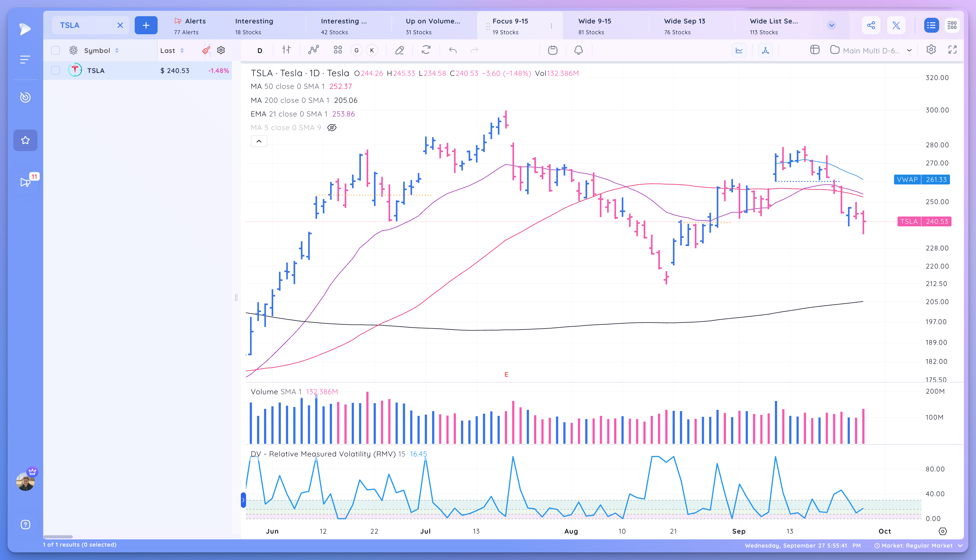Viewport: 976px width, 560px height.
Task: Open the help question mark icon
Action: 25,525
